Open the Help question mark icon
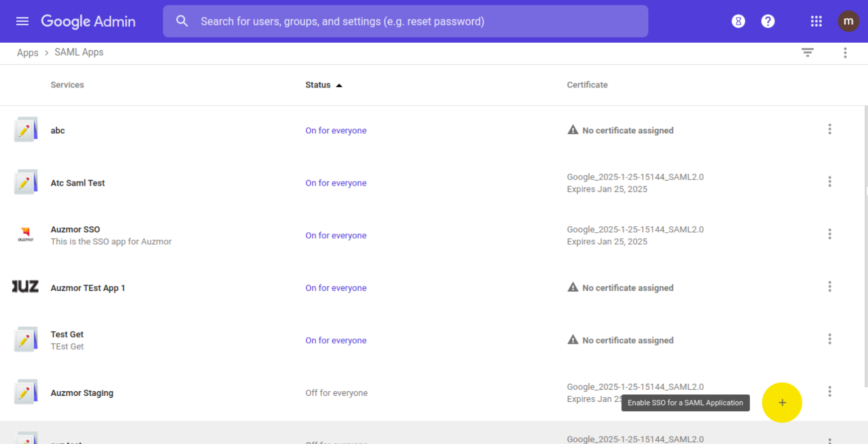Screen dimensions: 868x444 (x=768, y=21)
